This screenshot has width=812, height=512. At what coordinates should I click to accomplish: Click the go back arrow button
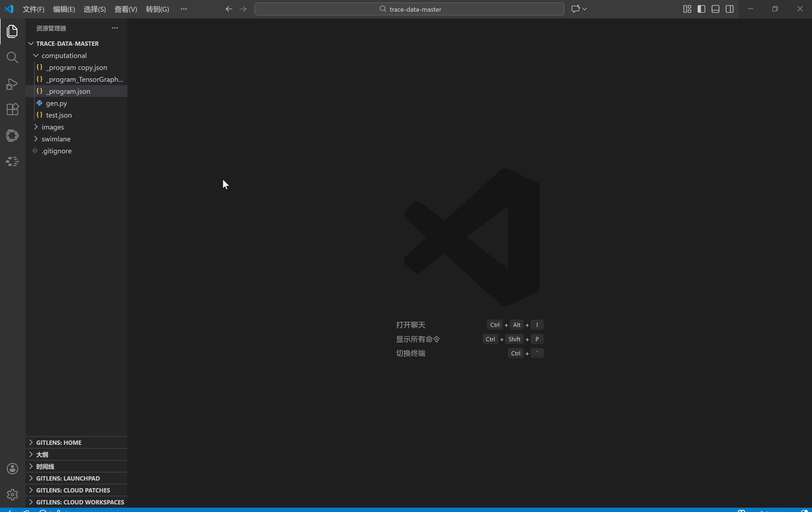pos(229,9)
